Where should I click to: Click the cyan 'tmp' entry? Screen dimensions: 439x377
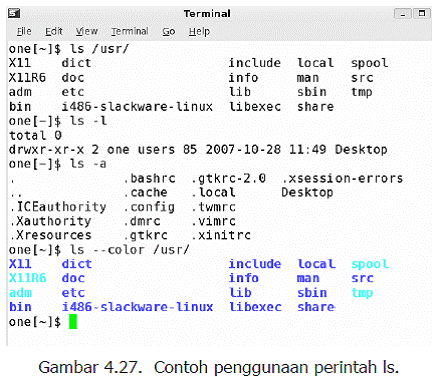[x=362, y=293]
